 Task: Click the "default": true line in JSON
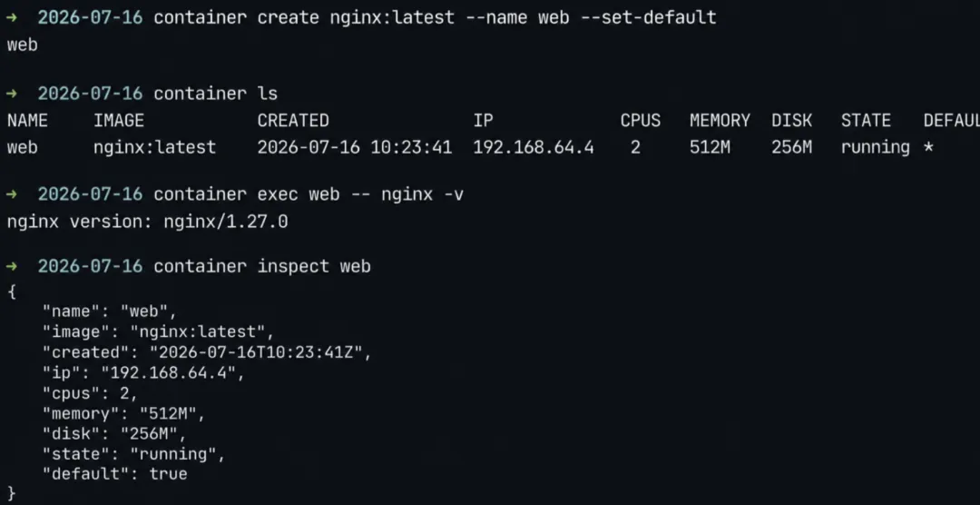(x=115, y=474)
